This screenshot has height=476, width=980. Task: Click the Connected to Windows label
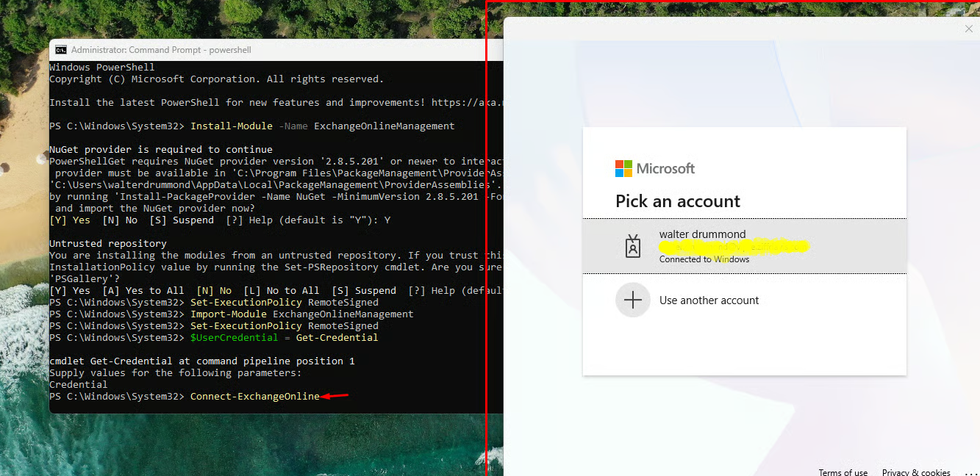(x=704, y=259)
